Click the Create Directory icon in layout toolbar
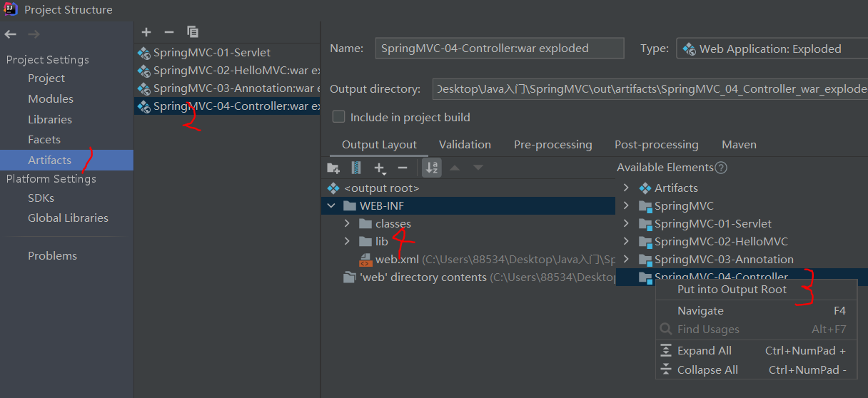This screenshot has height=398, width=868. (333, 168)
